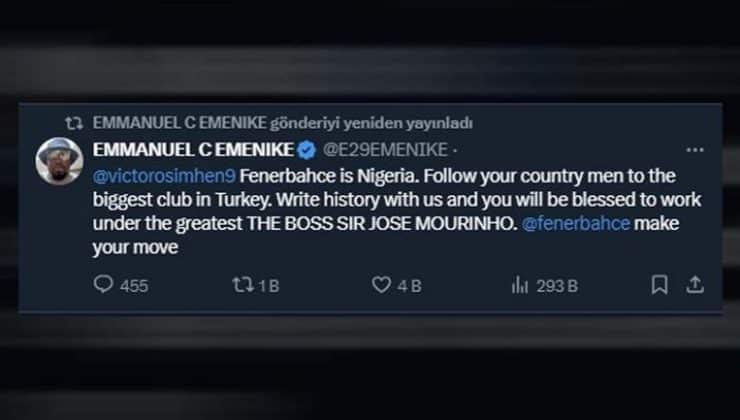Click the 293 B views count
Image resolution: width=740 pixels, height=420 pixels.
tap(557, 286)
